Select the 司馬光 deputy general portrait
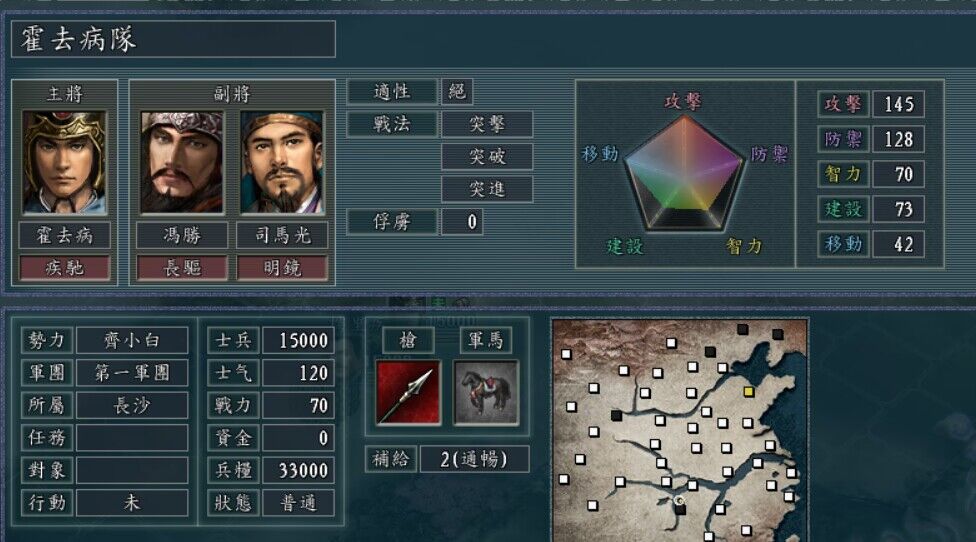Screen dimensions: 976x542 282,162
